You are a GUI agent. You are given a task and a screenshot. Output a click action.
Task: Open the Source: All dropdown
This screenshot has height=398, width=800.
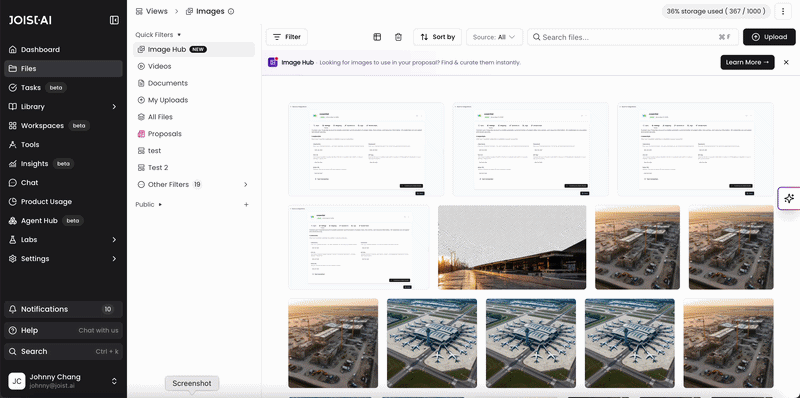pos(494,37)
